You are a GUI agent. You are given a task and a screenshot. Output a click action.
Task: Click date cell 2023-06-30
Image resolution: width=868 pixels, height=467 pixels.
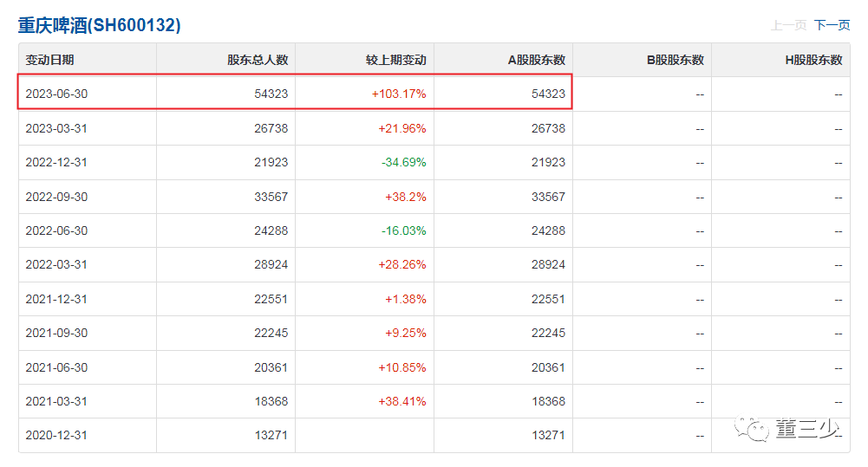(x=56, y=94)
